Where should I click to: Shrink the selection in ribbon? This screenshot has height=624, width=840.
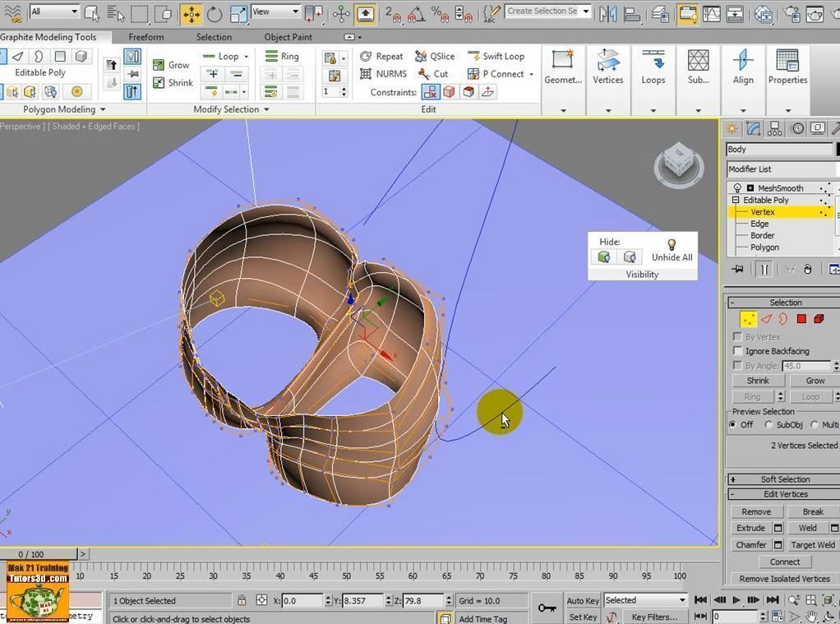pos(173,82)
